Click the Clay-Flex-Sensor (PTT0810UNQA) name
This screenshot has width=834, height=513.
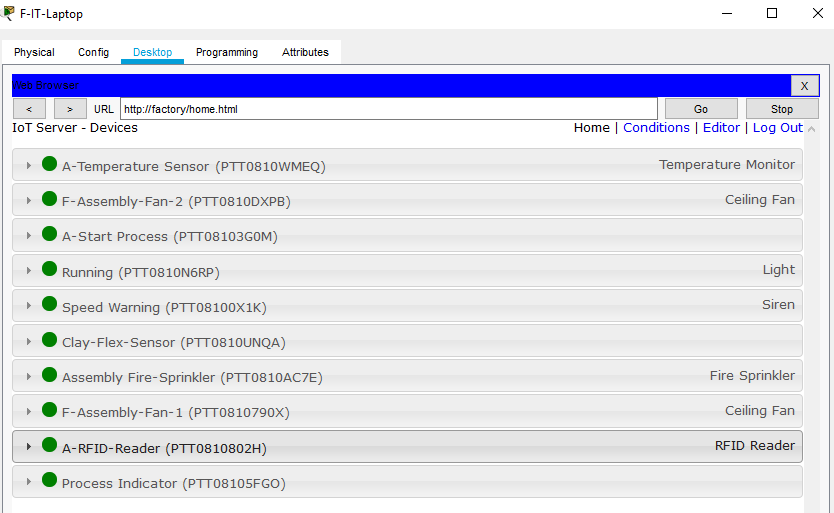(174, 343)
